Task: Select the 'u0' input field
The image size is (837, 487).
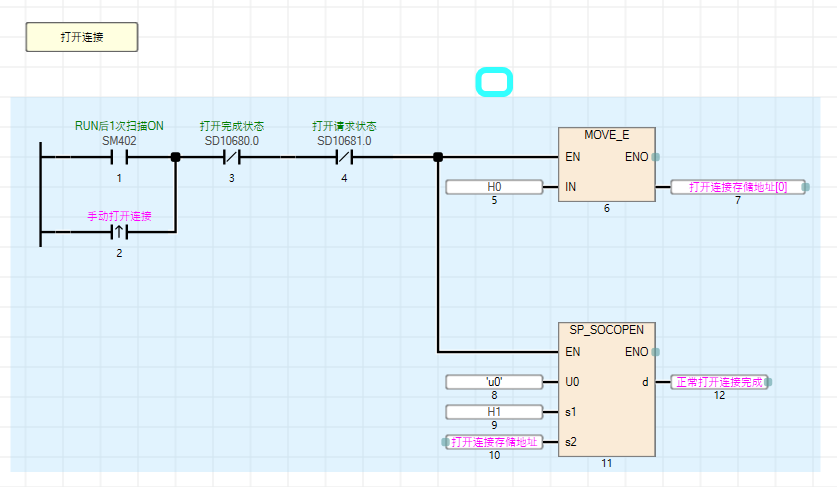Action: point(493,382)
